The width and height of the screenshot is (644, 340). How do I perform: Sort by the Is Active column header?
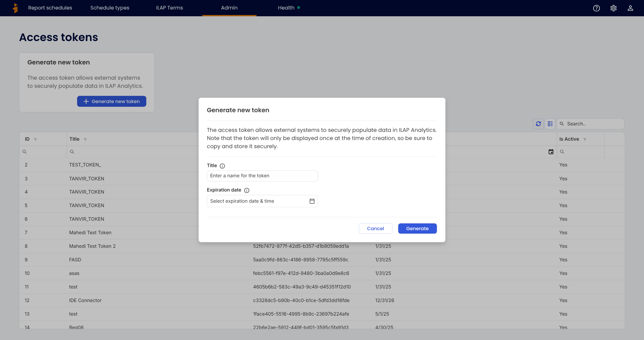[569, 139]
